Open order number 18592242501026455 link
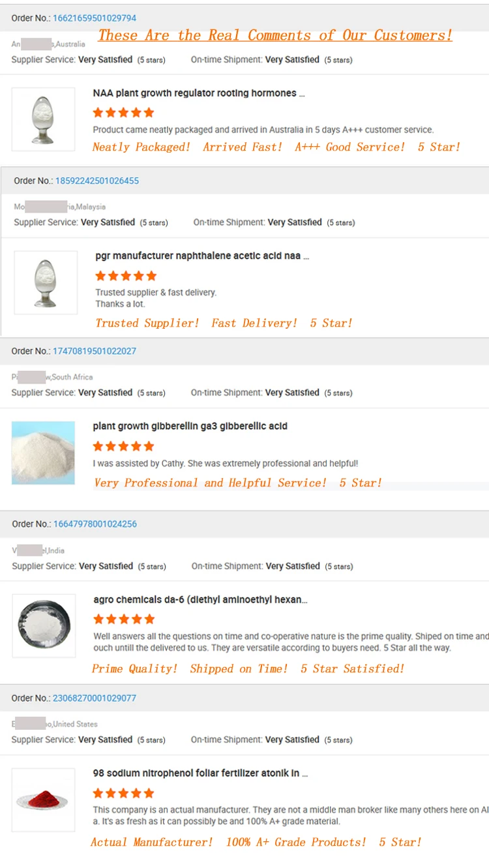The image size is (489, 868). pyautogui.click(x=96, y=181)
